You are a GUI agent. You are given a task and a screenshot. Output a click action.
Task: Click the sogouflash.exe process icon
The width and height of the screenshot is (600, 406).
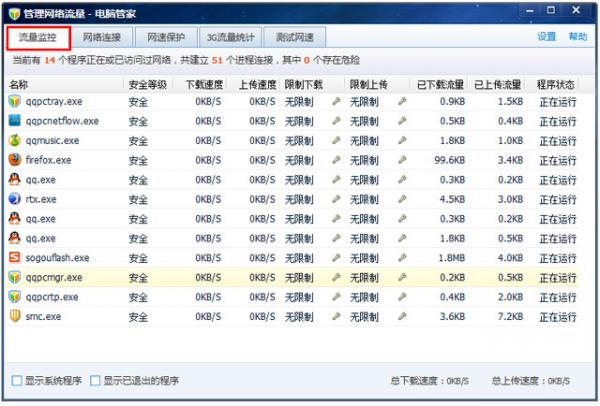click(14, 257)
